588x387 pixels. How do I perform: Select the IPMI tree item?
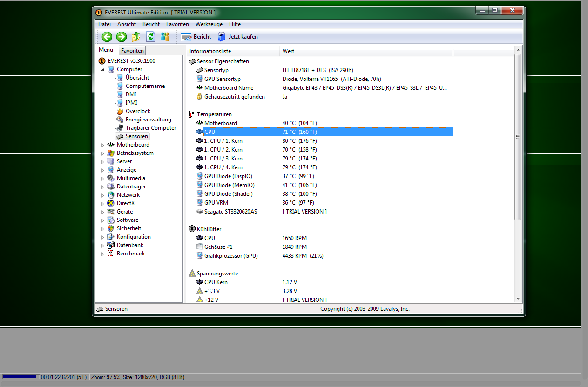coord(131,103)
